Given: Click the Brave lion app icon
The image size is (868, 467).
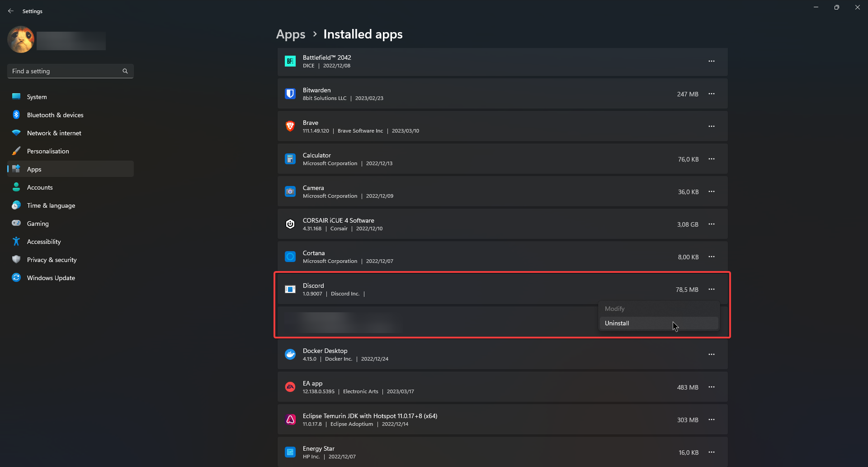Looking at the screenshot, I should tap(290, 126).
